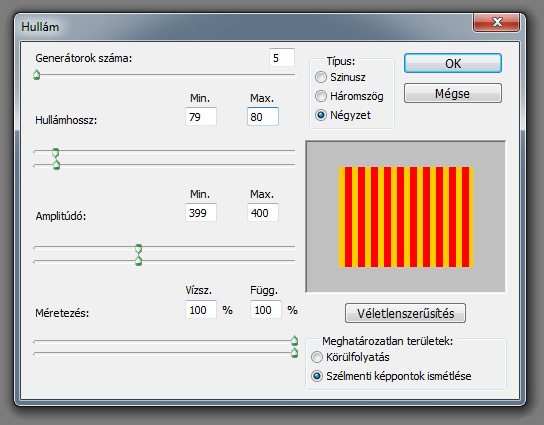Close the Hullám dialog window
The height and width of the screenshot is (425, 544).
click(x=496, y=22)
